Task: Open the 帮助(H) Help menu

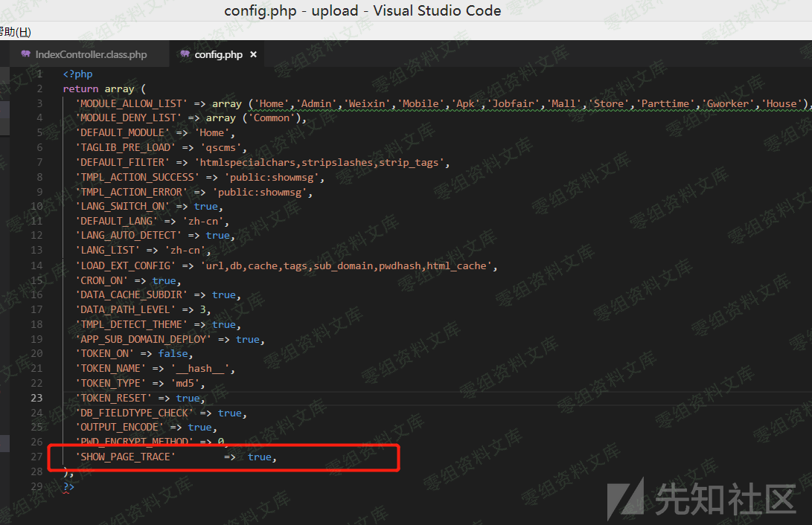Action: (x=15, y=32)
